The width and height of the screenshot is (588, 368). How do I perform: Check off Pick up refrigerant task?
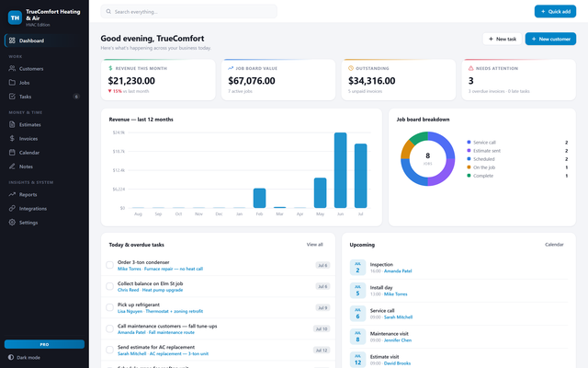point(109,307)
